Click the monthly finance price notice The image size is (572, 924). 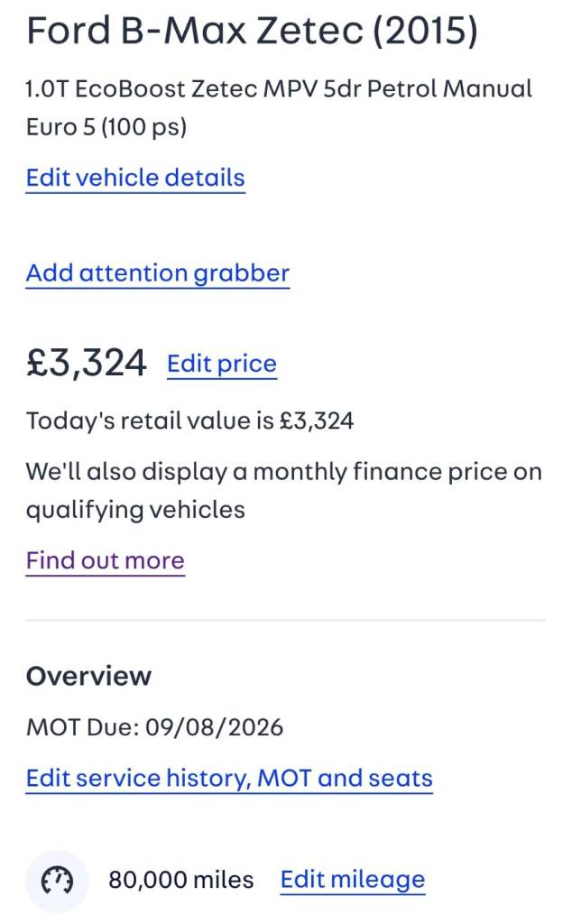283,472
